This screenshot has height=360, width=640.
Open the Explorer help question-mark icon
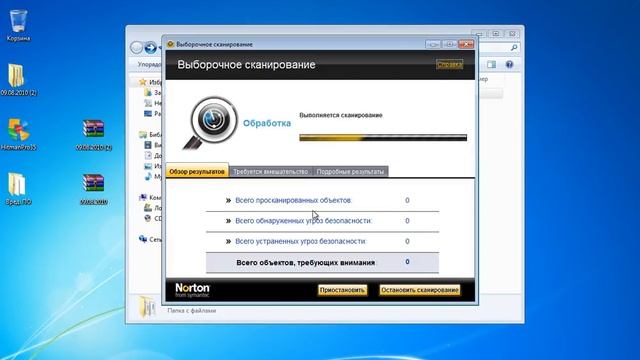click(509, 64)
